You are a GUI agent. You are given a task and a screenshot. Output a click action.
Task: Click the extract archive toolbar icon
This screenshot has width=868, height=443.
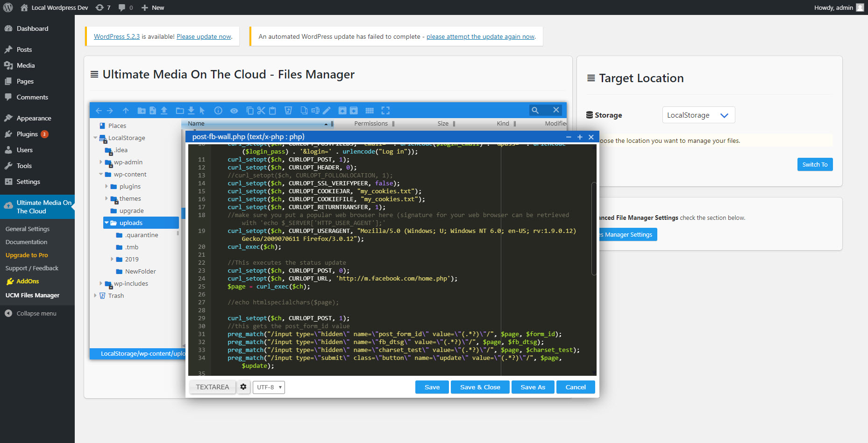(342, 111)
